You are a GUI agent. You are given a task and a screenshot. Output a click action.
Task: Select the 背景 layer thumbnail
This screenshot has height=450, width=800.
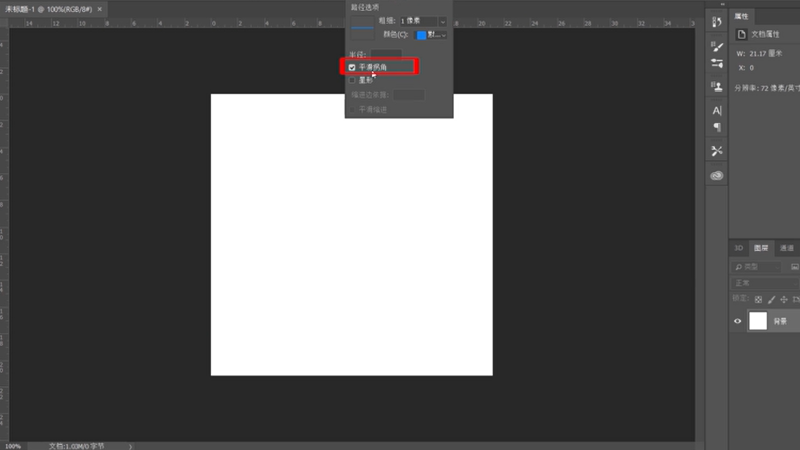point(758,321)
